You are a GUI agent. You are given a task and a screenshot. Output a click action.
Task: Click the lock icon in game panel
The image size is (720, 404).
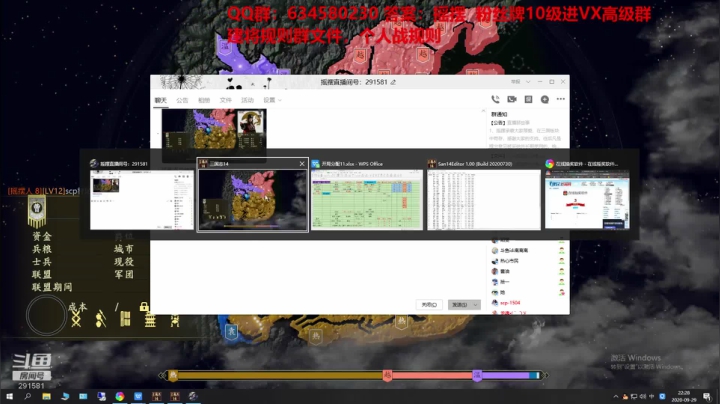144,306
